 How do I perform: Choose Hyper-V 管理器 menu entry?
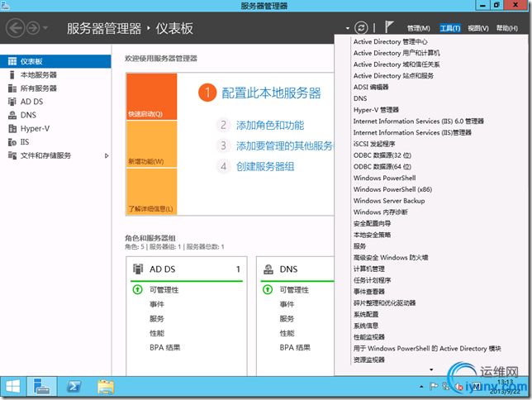click(x=376, y=110)
